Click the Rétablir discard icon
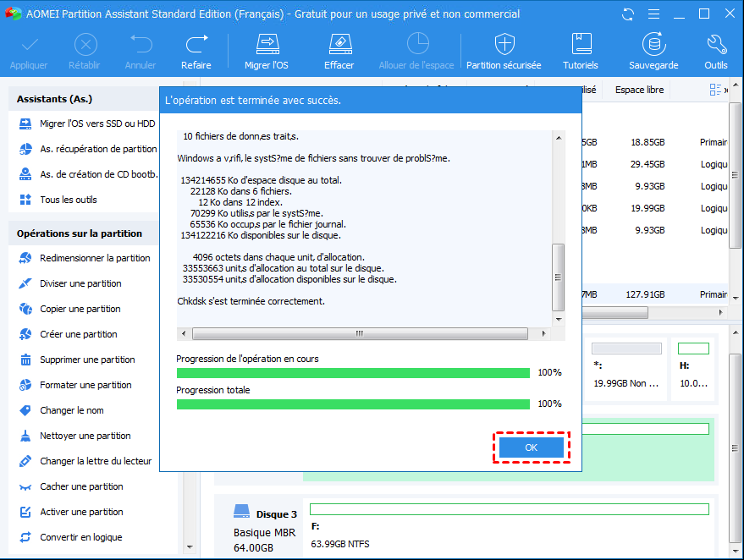This screenshot has height=560, width=744. click(x=85, y=46)
